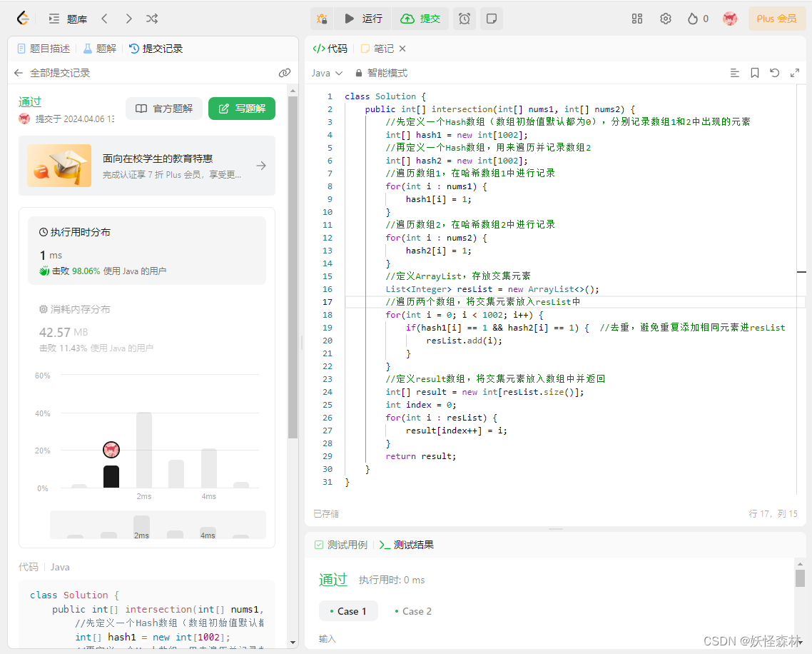Image resolution: width=812 pixels, height=654 pixels.
Task: Run the code with 运行
Action: tap(363, 19)
